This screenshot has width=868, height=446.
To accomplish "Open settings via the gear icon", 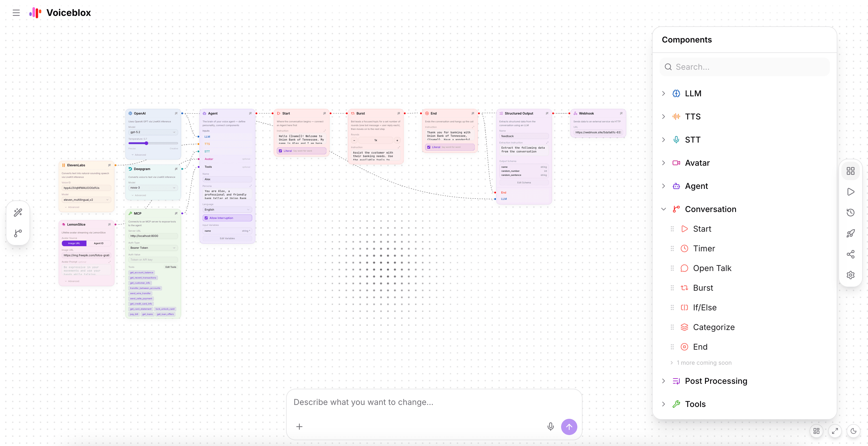I will click(851, 275).
